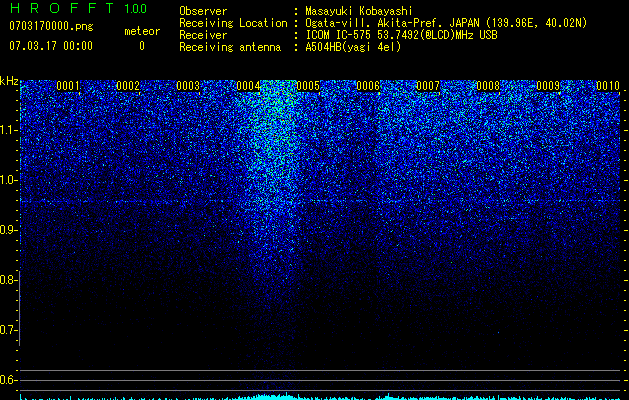The image size is (629, 400).
Task: Click the time marker 0006
Action: (x=368, y=86)
